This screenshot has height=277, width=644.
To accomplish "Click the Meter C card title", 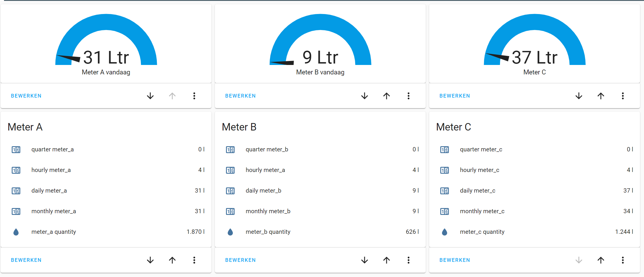I will click(453, 127).
